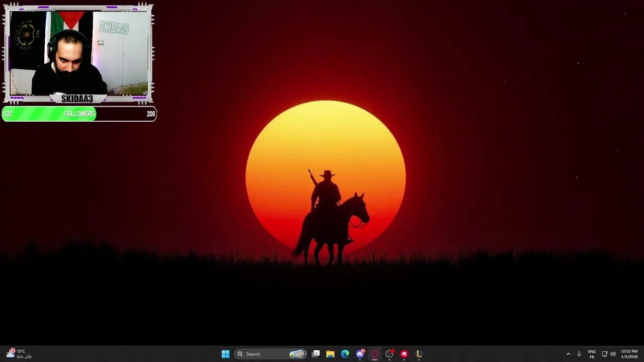Open League of Legends taskbar icon
The width and height of the screenshot is (644, 362).
(419, 354)
